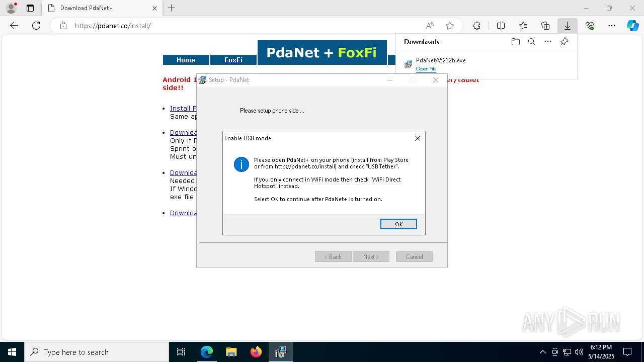Open Read aloud in address bar
This screenshot has height=362, width=644.
click(430, 26)
